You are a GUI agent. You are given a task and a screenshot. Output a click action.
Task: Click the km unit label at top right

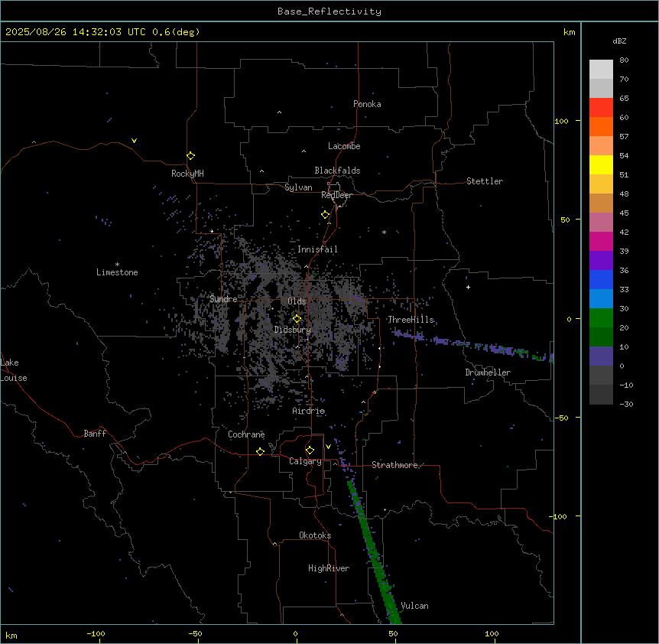click(x=569, y=32)
